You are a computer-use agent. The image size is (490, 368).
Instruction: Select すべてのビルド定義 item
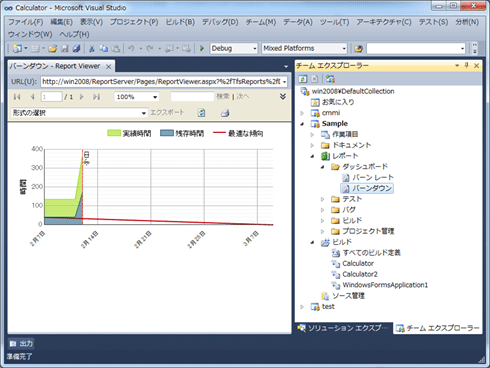[371, 253]
